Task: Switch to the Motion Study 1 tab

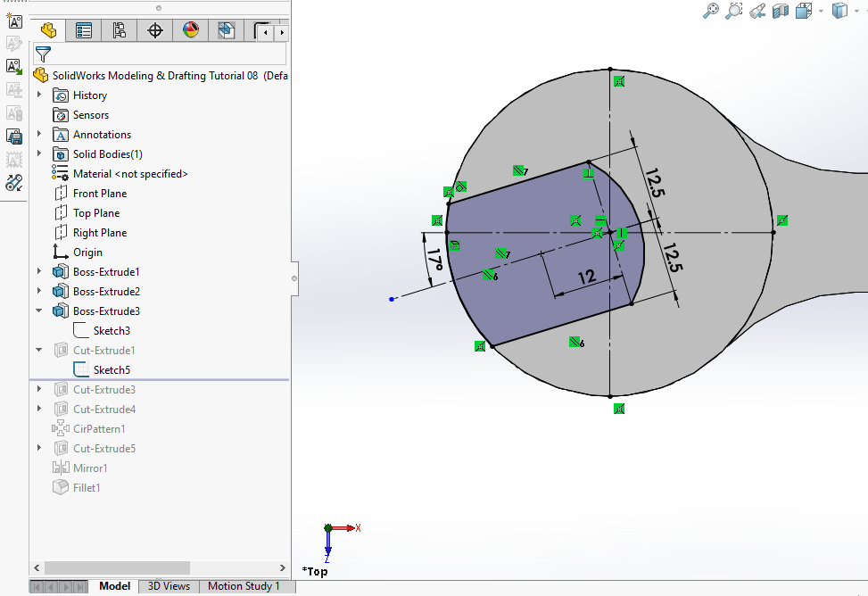Action: pyautogui.click(x=244, y=586)
